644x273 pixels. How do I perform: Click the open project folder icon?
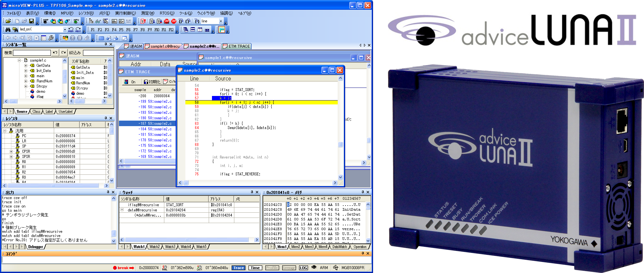[8, 21]
